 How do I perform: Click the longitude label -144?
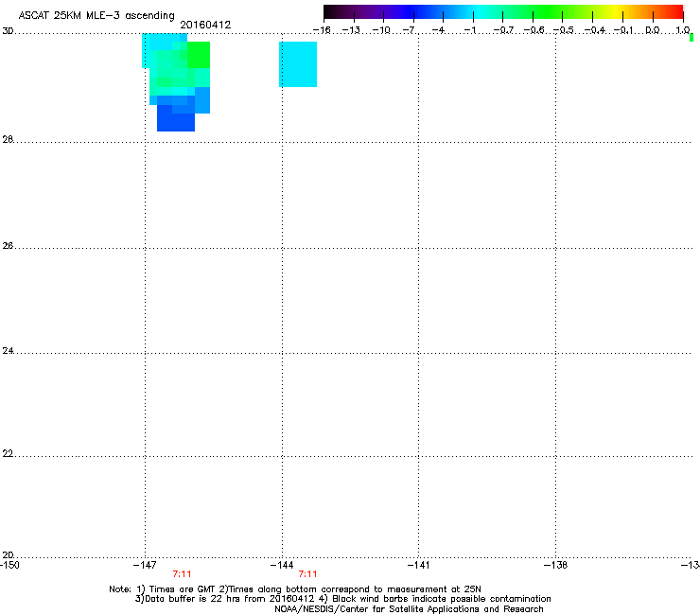[x=282, y=565]
